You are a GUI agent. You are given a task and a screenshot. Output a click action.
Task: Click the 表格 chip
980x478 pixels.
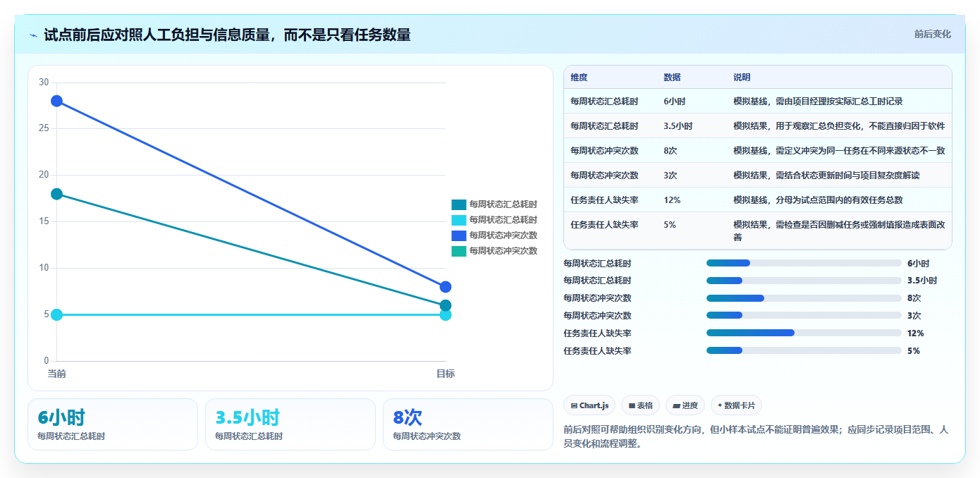pos(640,405)
